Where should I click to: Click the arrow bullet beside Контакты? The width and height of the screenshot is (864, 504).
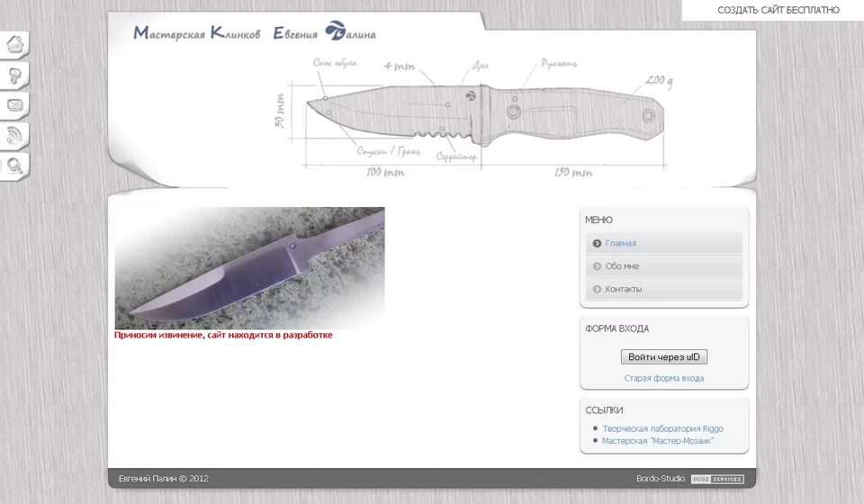click(x=597, y=289)
